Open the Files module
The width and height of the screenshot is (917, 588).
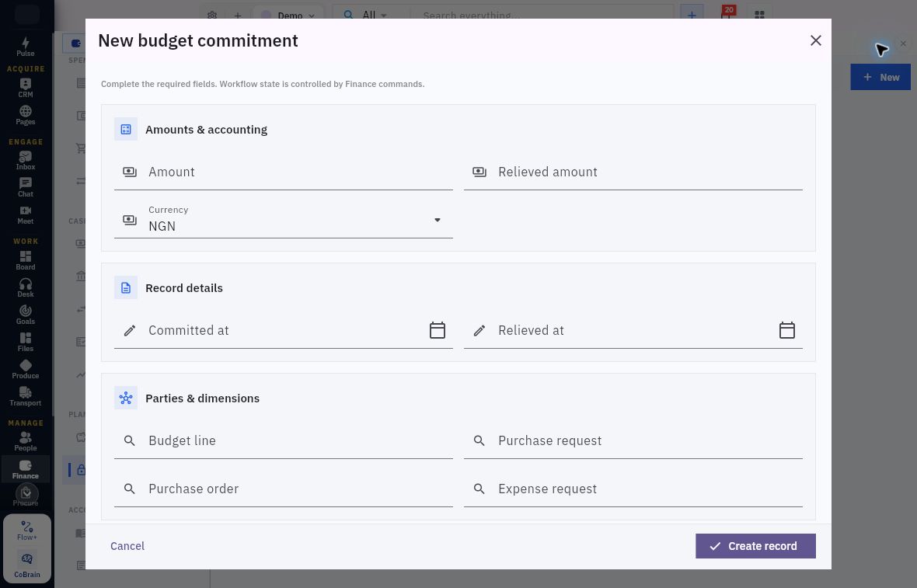(25, 343)
